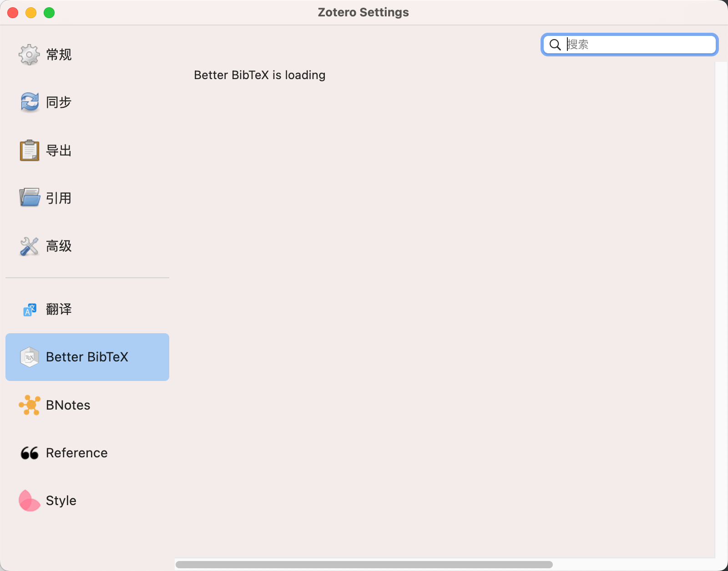Select the 导出 pane label

(x=59, y=150)
